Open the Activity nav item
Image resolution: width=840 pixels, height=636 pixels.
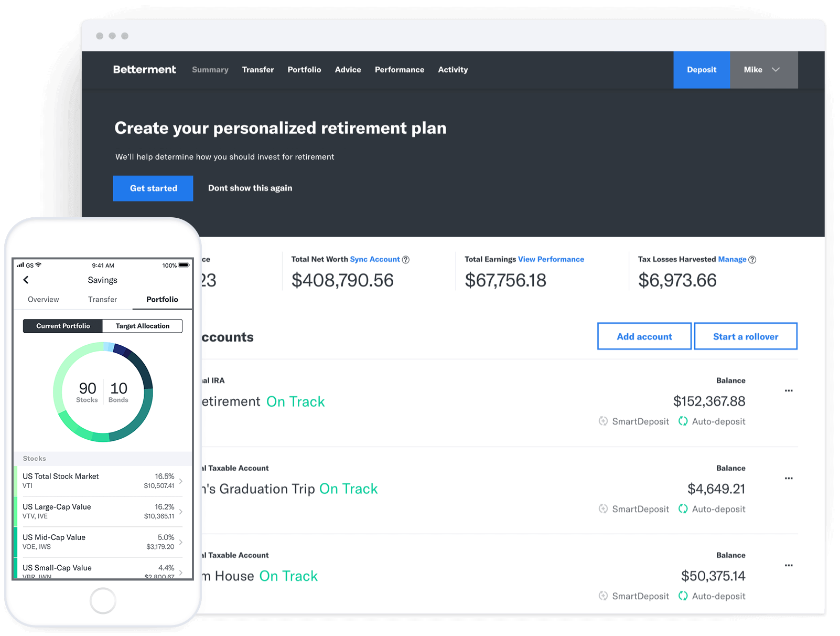pos(453,70)
